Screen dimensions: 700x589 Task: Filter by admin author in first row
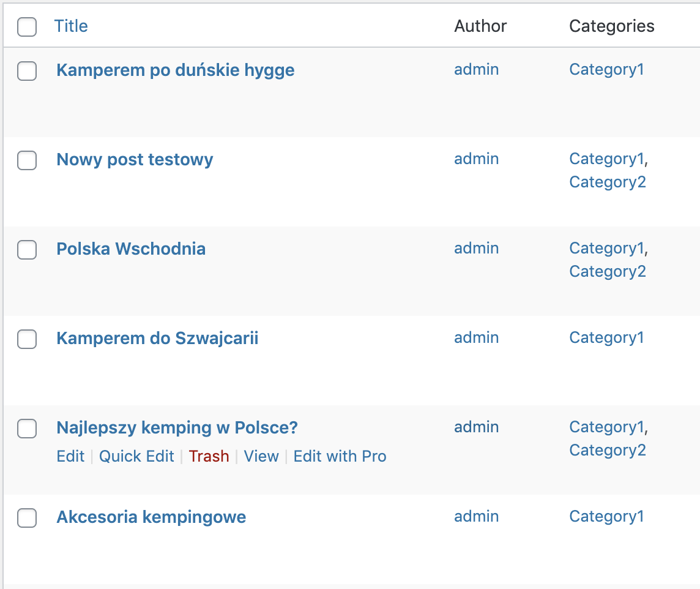tap(476, 69)
